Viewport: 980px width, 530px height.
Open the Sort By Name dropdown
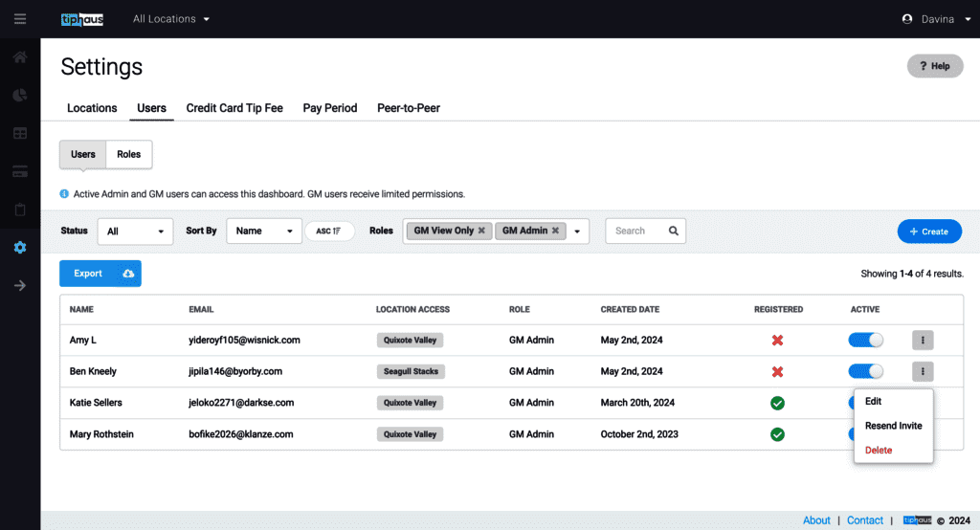click(264, 231)
